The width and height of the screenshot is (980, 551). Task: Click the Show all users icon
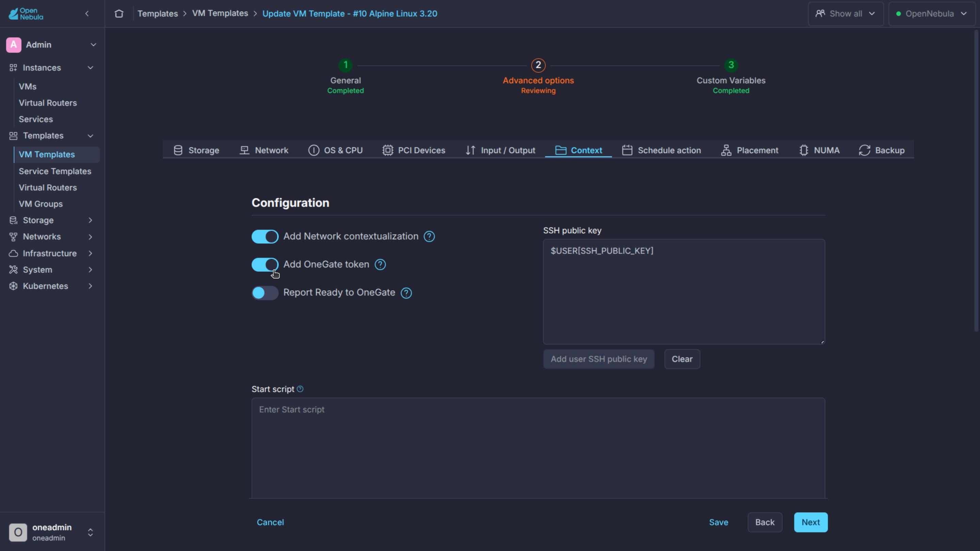[x=820, y=13]
